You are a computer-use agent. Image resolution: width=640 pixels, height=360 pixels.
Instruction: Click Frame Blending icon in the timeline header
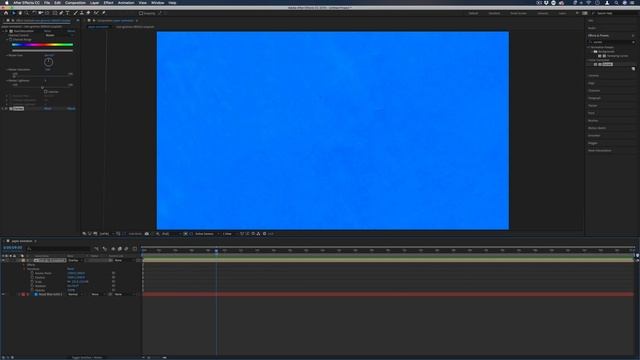coord(120,249)
